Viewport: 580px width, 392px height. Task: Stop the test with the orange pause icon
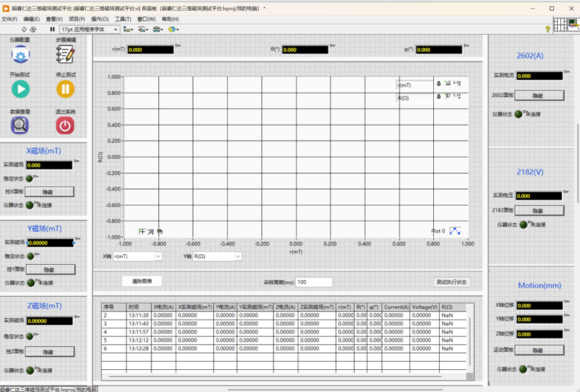(x=65, y=88)
